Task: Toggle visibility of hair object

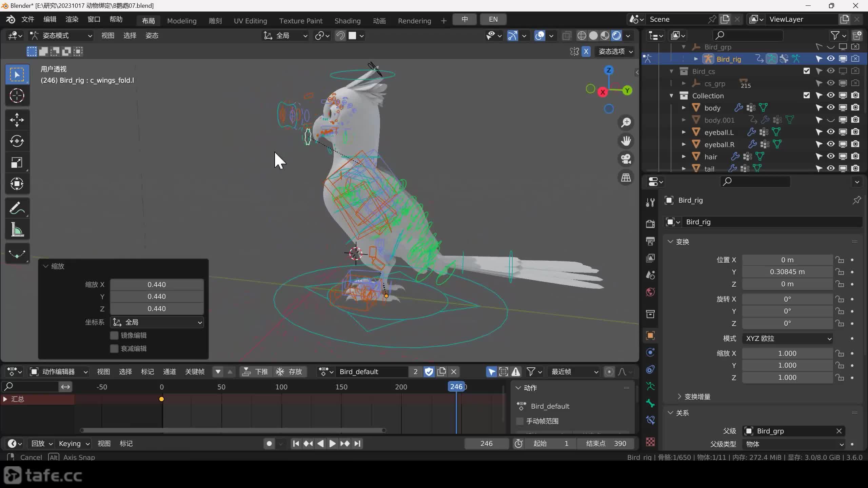Action: 830,157
